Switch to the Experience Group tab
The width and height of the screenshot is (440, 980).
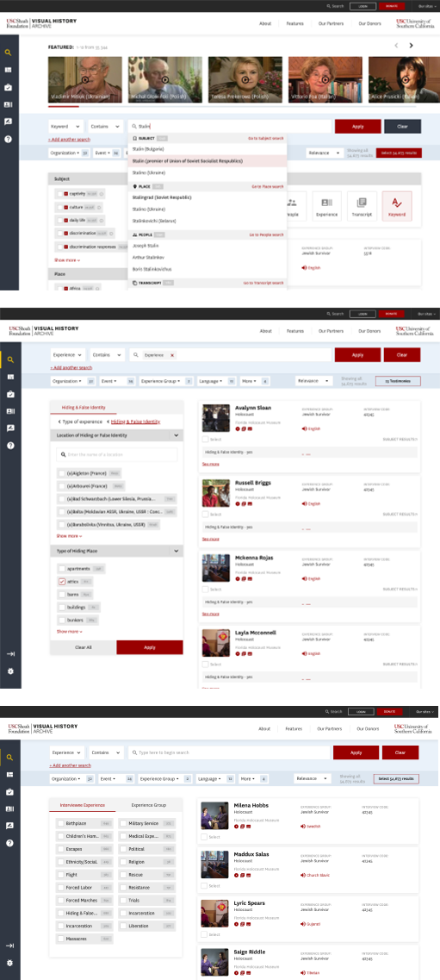click(x=150, y=806)
